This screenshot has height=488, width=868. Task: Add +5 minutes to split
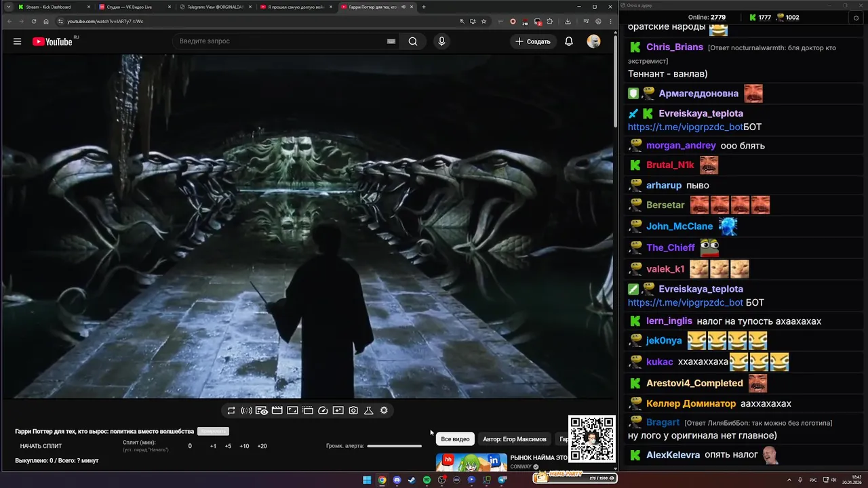click(x=228, y=446)
